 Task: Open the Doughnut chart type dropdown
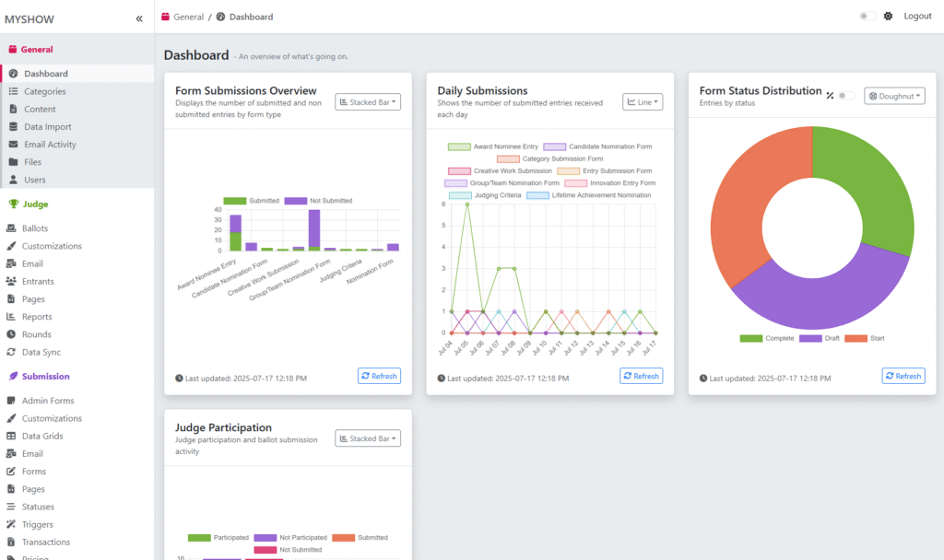893,96
